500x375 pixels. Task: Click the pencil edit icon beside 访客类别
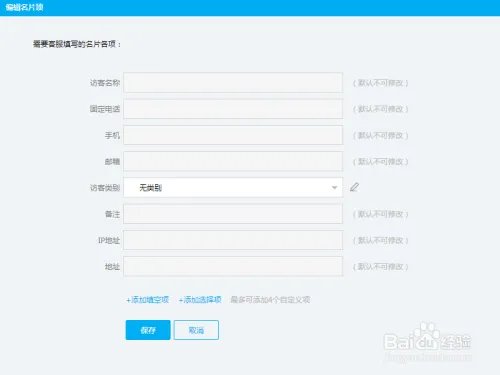point(354,187)
